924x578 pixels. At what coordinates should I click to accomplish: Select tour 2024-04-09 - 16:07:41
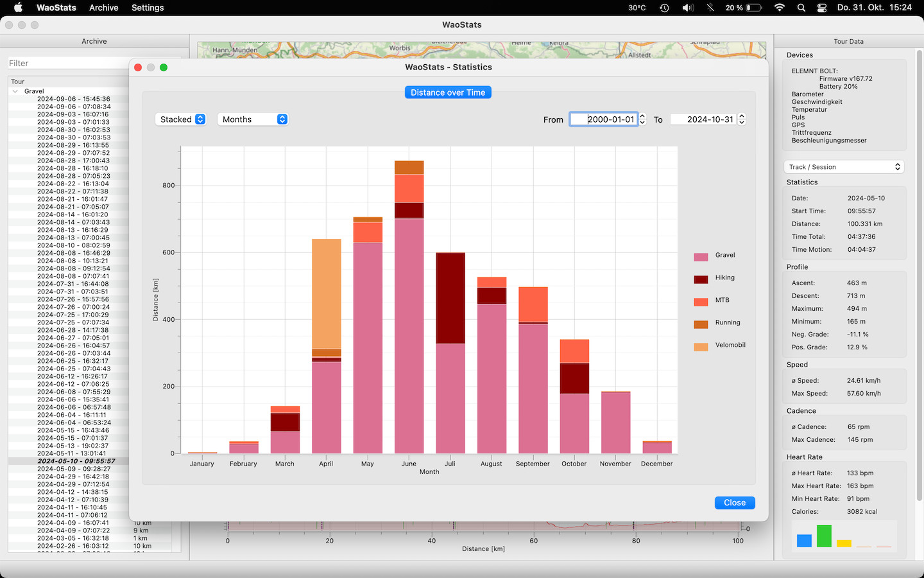pyautogui.click(x=74, y=523)
